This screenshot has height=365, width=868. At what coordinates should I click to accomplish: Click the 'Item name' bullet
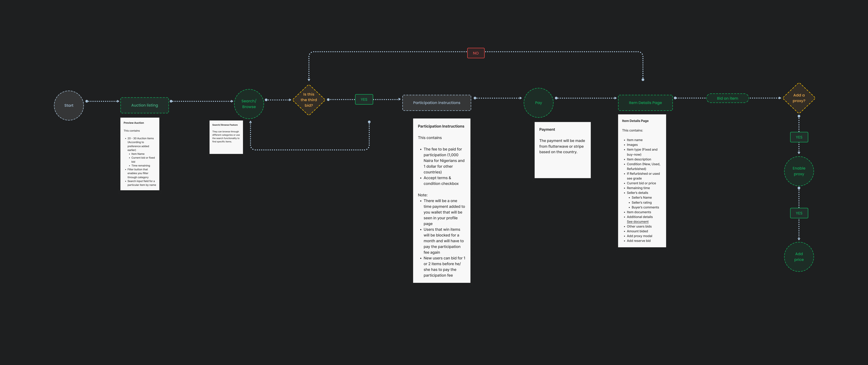click(634, 140)
